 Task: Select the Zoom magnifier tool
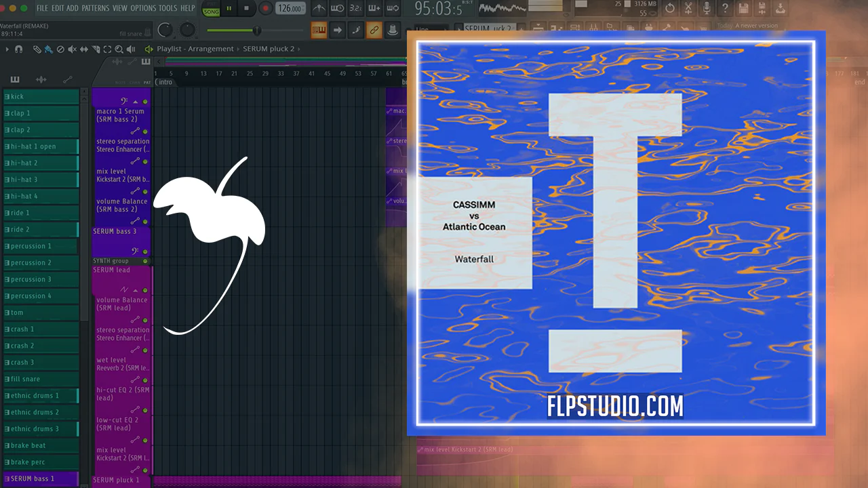[119, 49]
